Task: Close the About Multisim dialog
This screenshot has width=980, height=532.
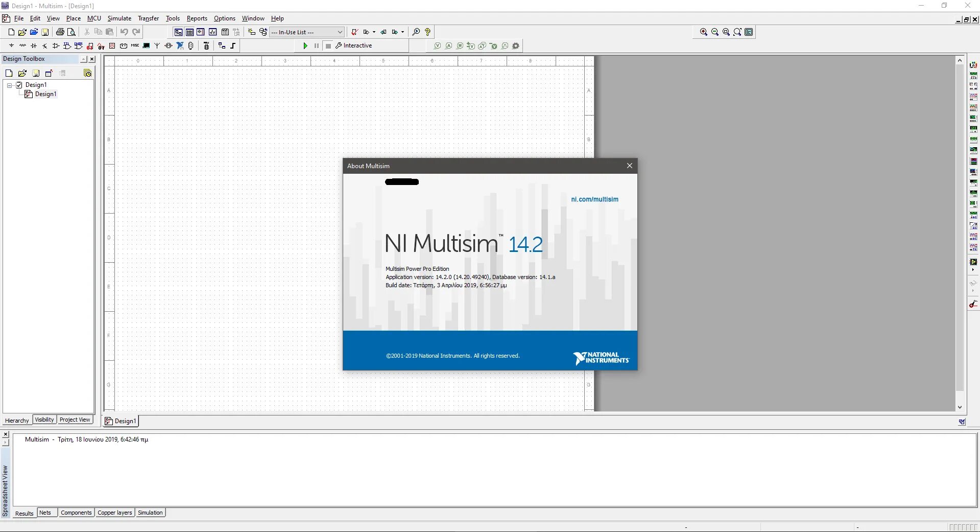Action: (629, 166)
